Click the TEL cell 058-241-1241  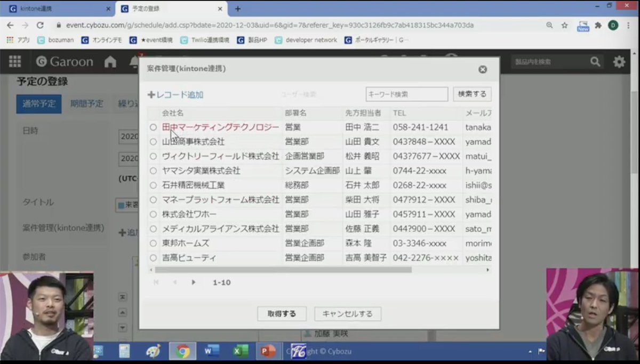(421, 127)
